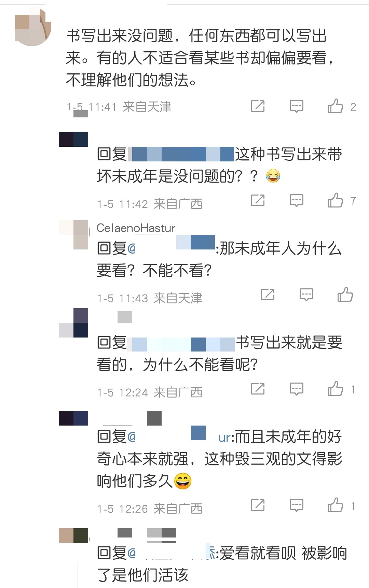Like the top comment from 天津

tap(335, 106)
